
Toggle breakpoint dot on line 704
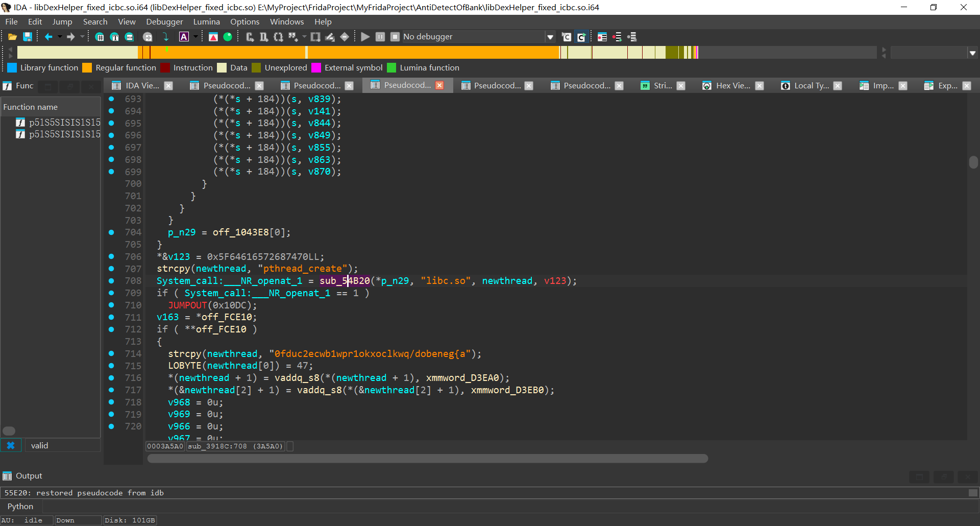click(x=111, y=232)
